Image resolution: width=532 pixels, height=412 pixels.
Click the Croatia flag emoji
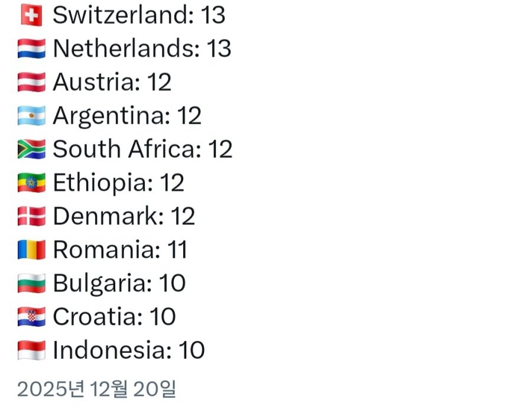(31, 317)
